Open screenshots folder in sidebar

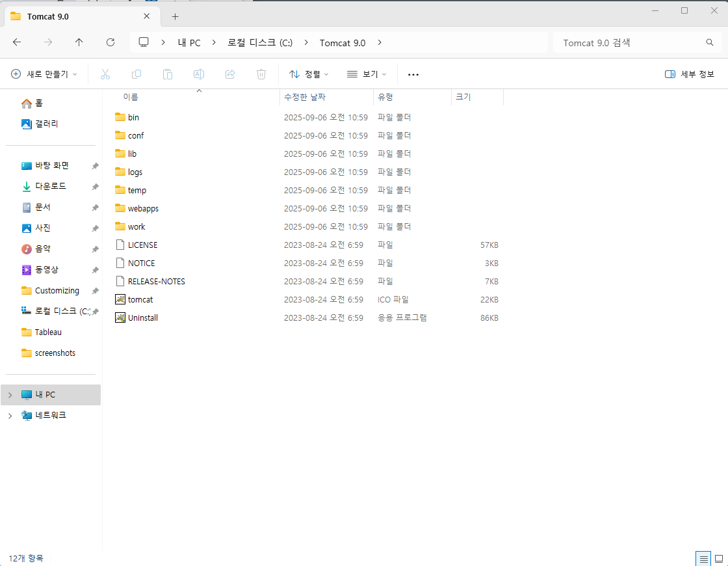pos(55,353)
